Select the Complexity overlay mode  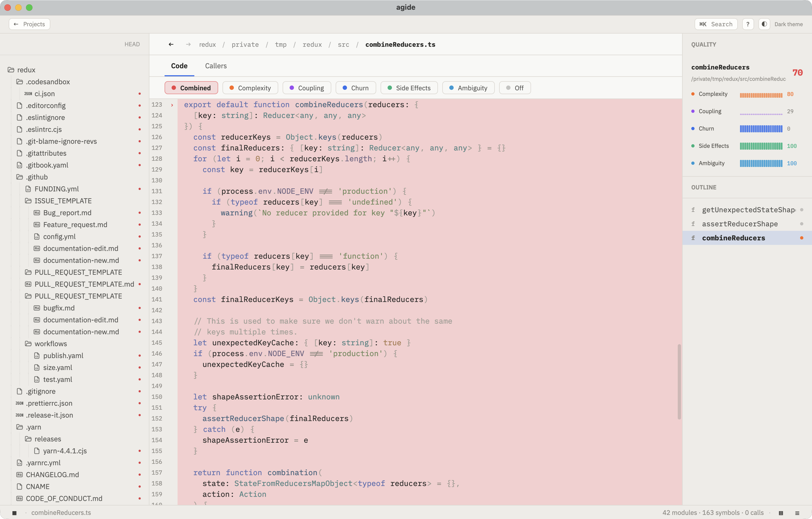[250, 88]
